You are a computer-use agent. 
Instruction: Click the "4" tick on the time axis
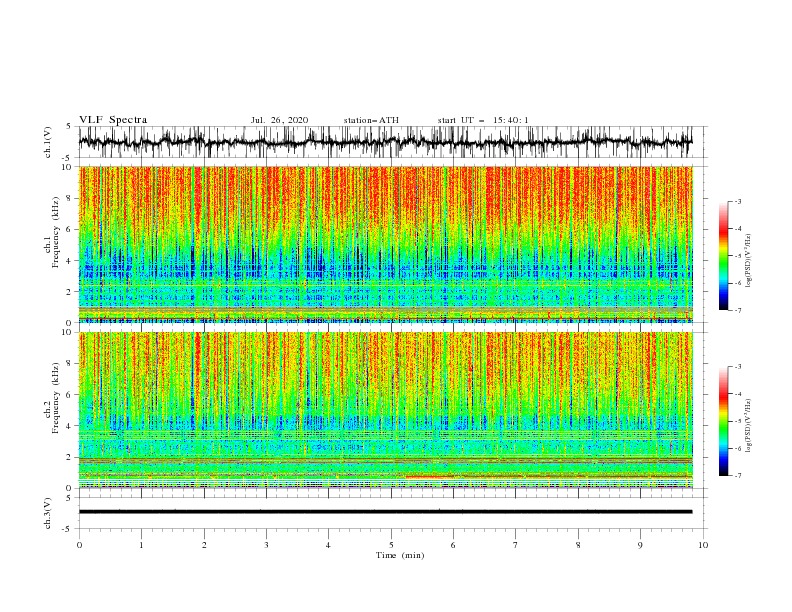(329, 545)
